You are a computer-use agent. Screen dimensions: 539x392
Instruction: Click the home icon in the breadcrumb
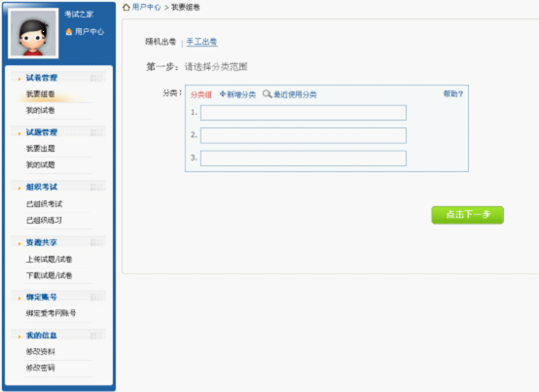coord(126,7)
